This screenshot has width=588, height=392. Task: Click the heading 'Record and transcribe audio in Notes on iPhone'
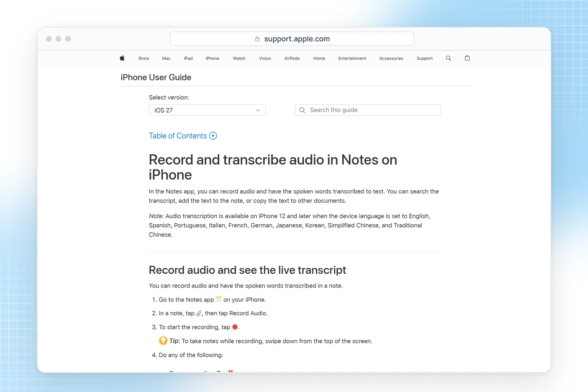pos(273,167)
